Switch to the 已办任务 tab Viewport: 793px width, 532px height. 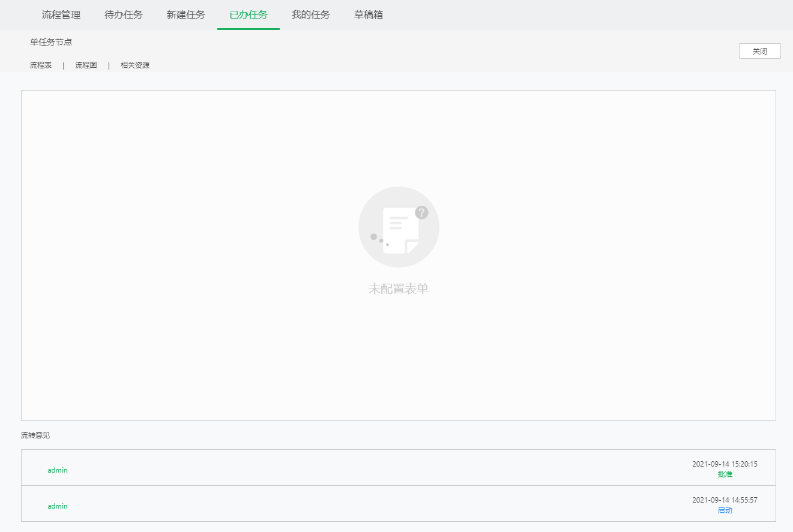click(248, 14)
